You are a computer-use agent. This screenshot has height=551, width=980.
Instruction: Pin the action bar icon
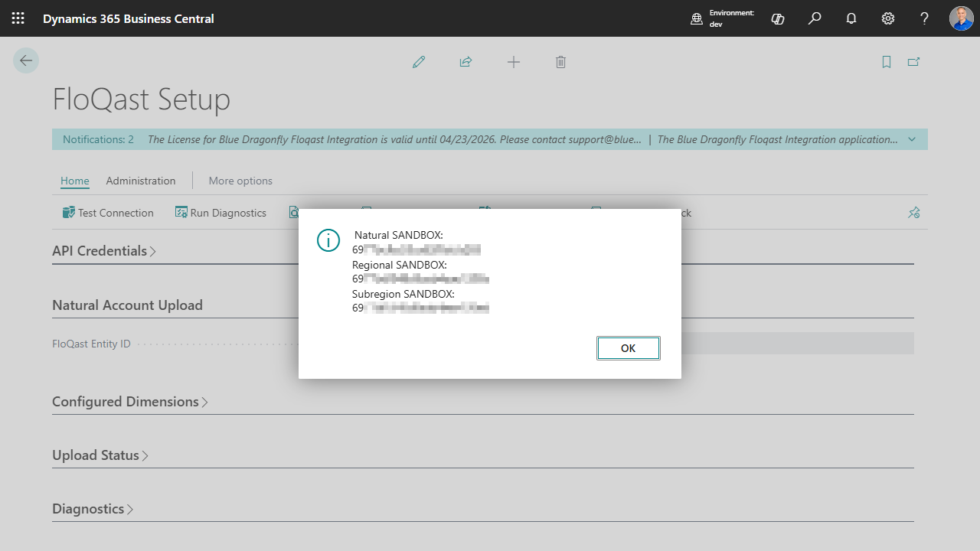(x=913, y=213)
